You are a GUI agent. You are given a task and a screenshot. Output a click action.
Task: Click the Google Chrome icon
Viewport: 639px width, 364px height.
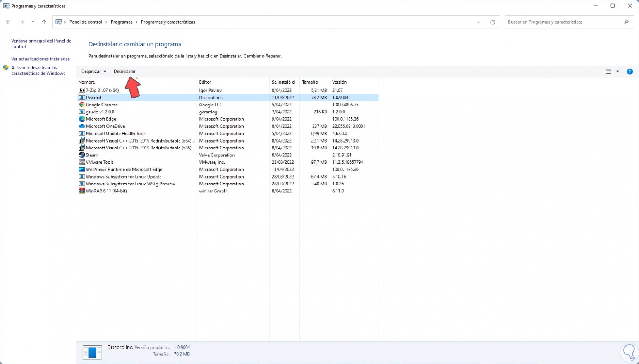point(82,105)
